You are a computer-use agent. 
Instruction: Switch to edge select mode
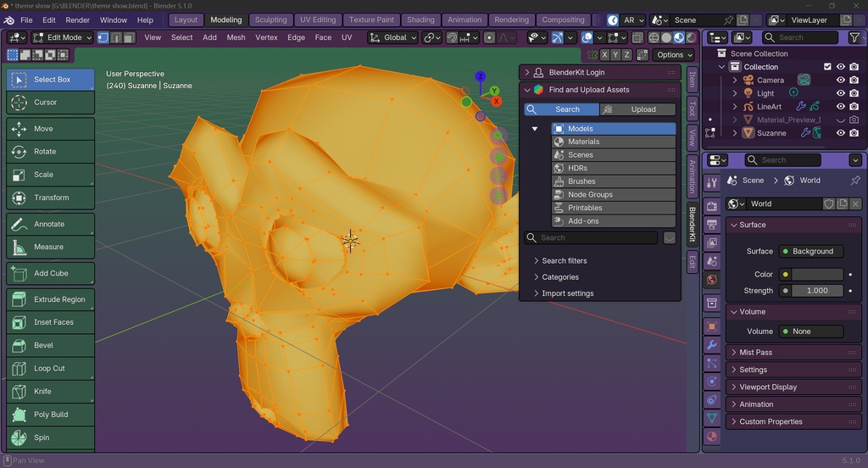(x=116, y=37)
